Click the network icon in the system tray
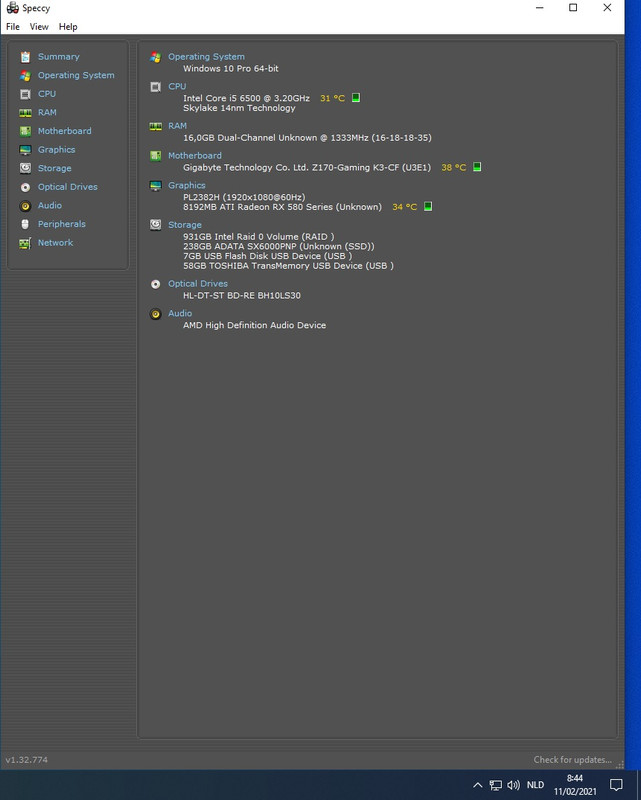 496,785
